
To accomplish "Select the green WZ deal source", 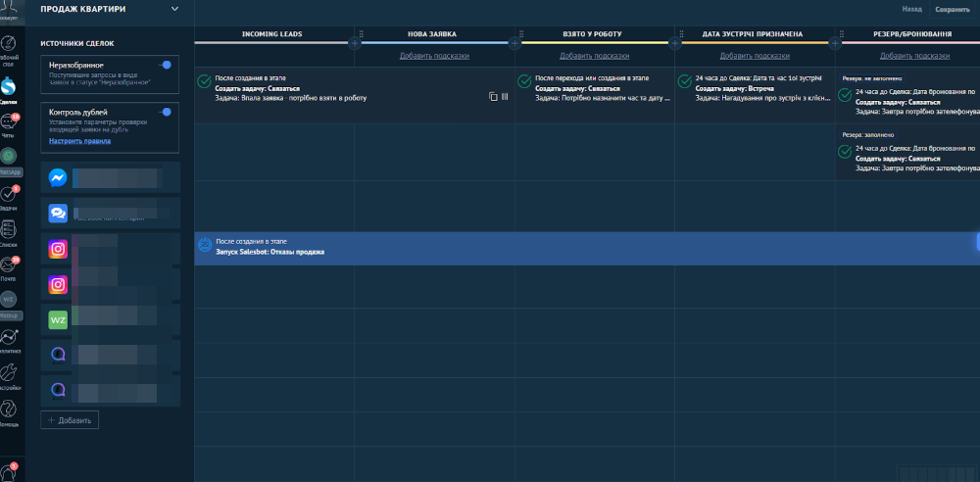I will (x=110, y=320).
